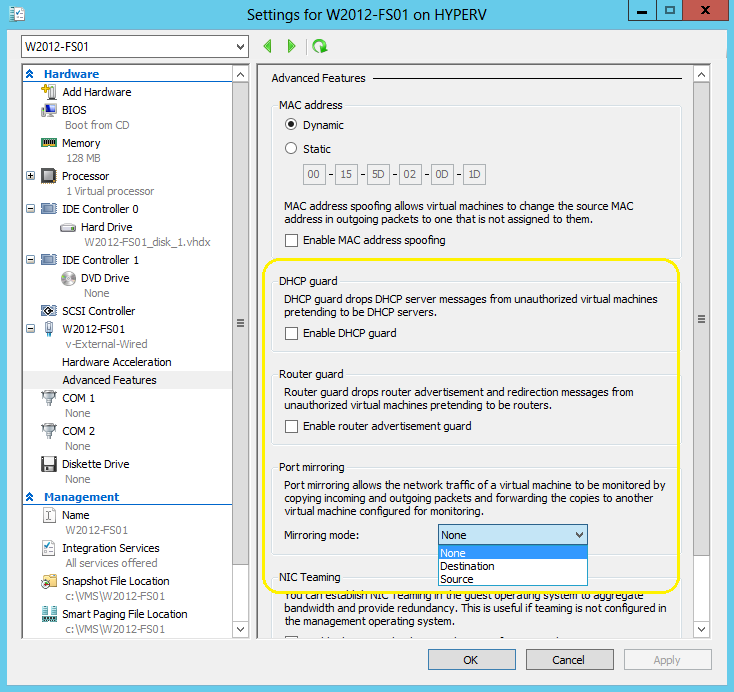Click the Snapshot File Location icon
Viewport: 734px width, 692px height.
(48, 581)
